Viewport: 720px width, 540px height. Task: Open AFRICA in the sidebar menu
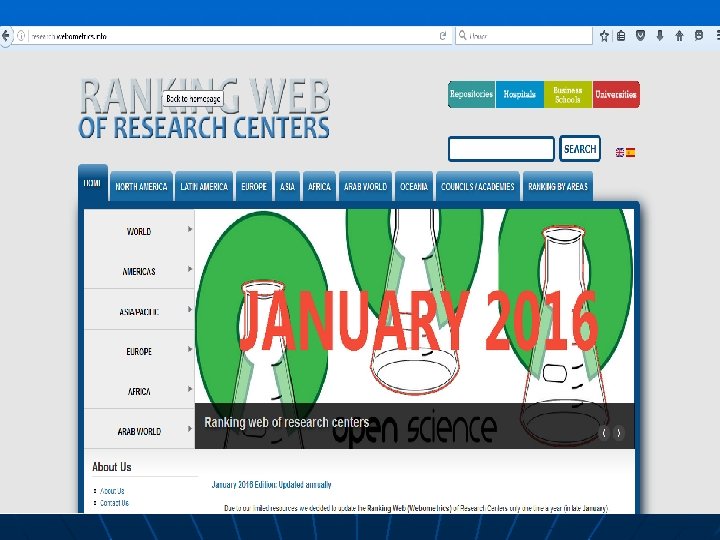point(139,392)
